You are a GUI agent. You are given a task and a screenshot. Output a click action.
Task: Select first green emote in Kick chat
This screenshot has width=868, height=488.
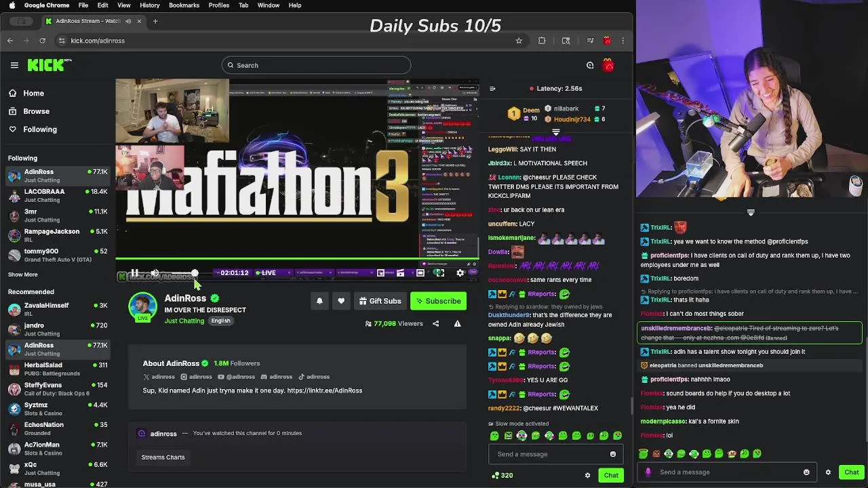pos(494,436)
